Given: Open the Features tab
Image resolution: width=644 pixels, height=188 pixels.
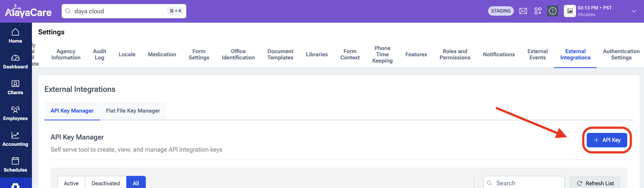Looking at the screenshot, I should (416, 54).
